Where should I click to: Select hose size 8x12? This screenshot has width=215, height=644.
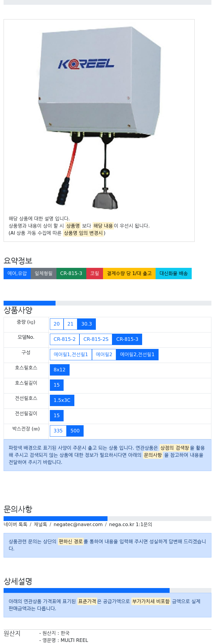coord(60,370)
